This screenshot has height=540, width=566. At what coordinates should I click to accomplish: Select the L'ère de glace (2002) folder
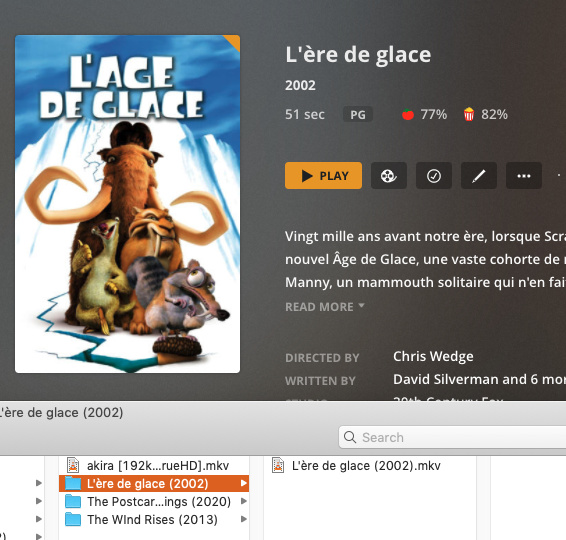tap(154, 483)
